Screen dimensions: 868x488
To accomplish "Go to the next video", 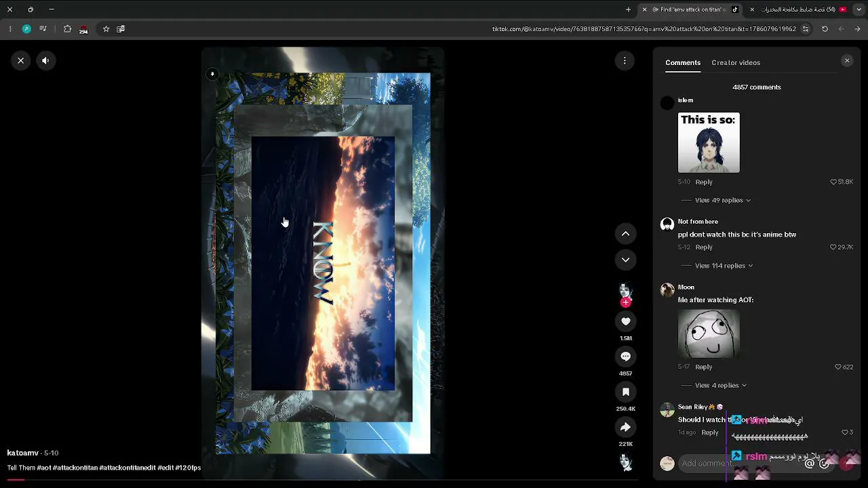I will coord(625,260).
